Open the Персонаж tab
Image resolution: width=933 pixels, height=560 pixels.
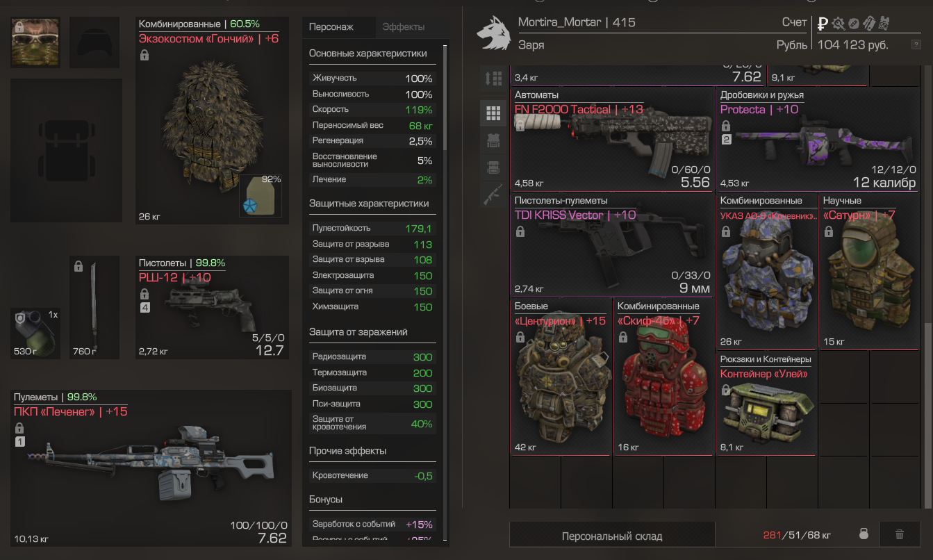coord(331,26)
